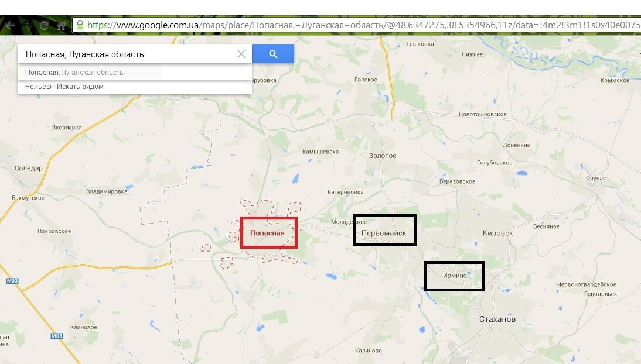This screenshot has height=364, width=641.
Task: Click the green padlock security icon
Action: (80, 25)
